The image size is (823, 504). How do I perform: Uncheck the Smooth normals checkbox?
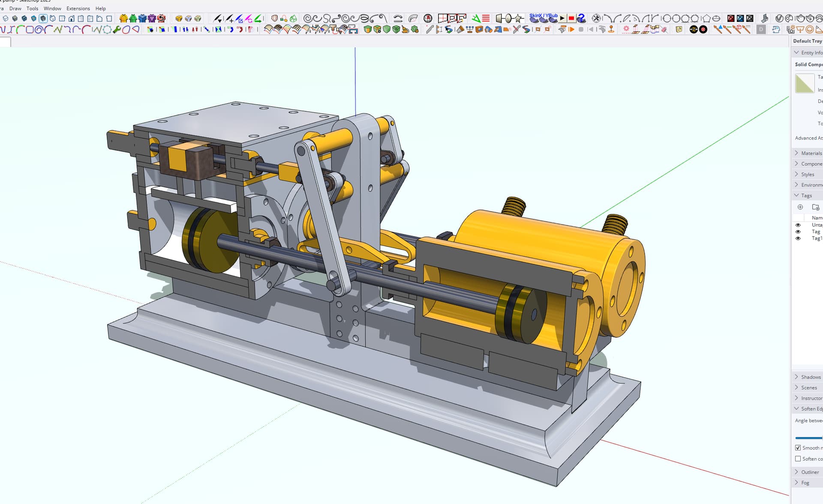[798, 447]
